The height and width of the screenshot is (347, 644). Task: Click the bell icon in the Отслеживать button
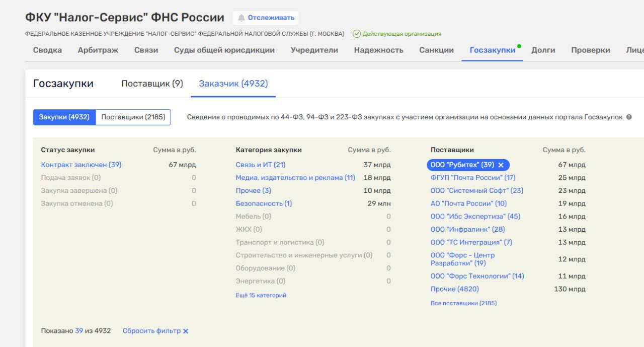242,18
